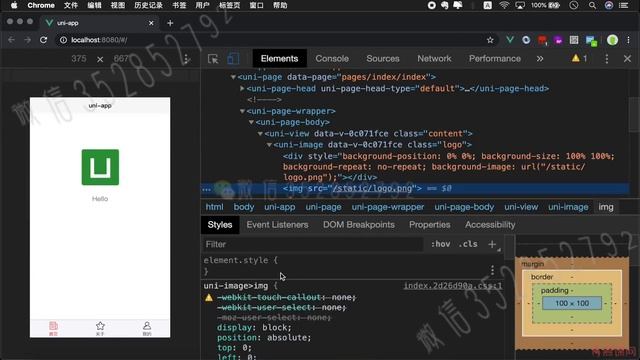Open Chrome profile avatar
The height and width of the screenshot is (360, 640).
click(x=612, y=40)
